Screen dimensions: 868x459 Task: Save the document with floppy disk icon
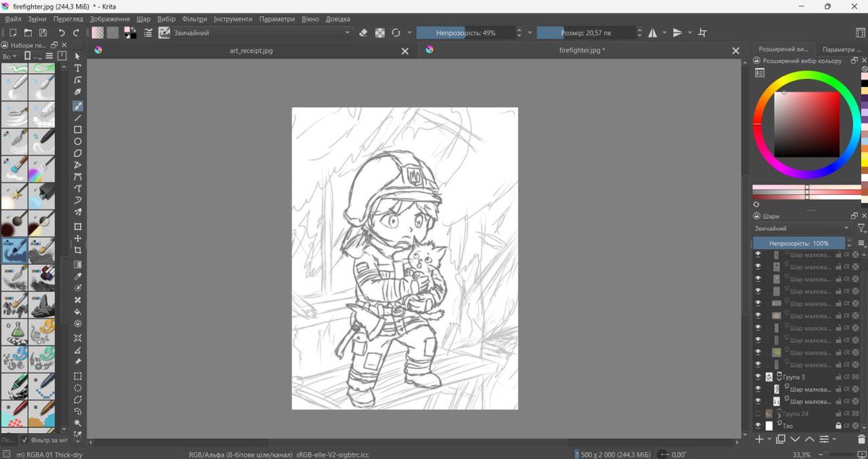click(43, 33)
